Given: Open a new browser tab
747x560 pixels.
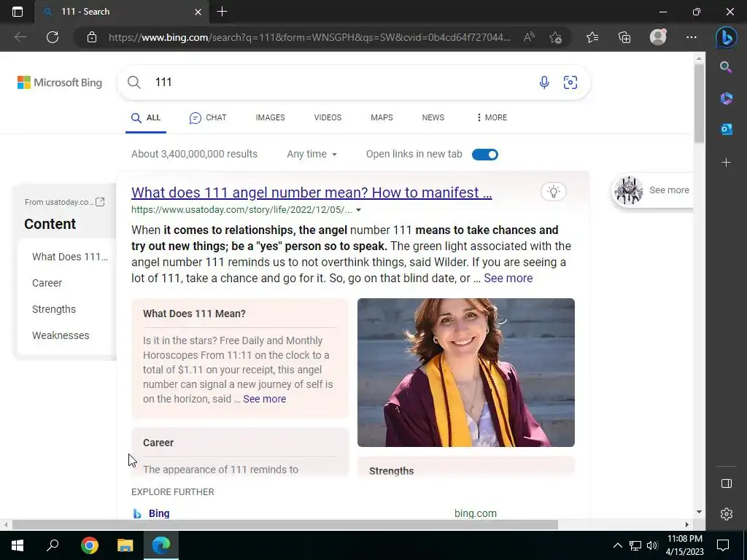Looking at the screenshot, I should click(222, 12).
